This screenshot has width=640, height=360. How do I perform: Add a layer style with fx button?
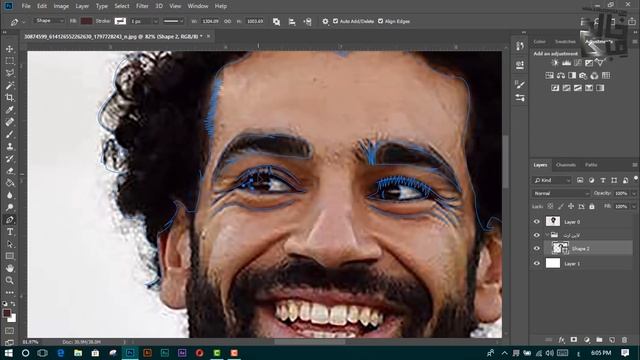[x=562, y=340]
